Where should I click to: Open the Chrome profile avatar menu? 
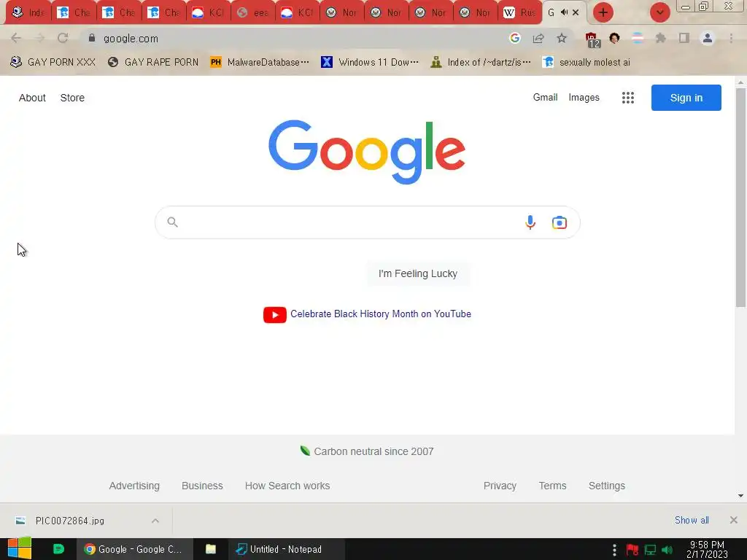click(x=708, y=38)
